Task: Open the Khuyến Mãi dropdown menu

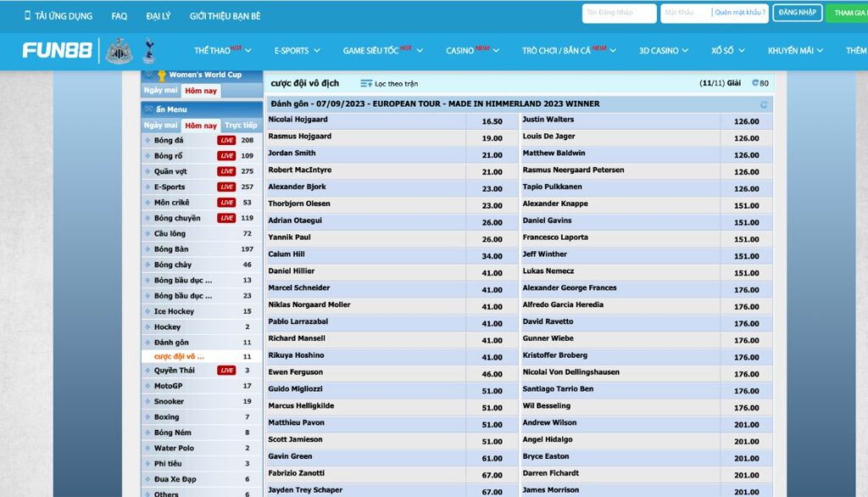Action: [x=795, y=50]
